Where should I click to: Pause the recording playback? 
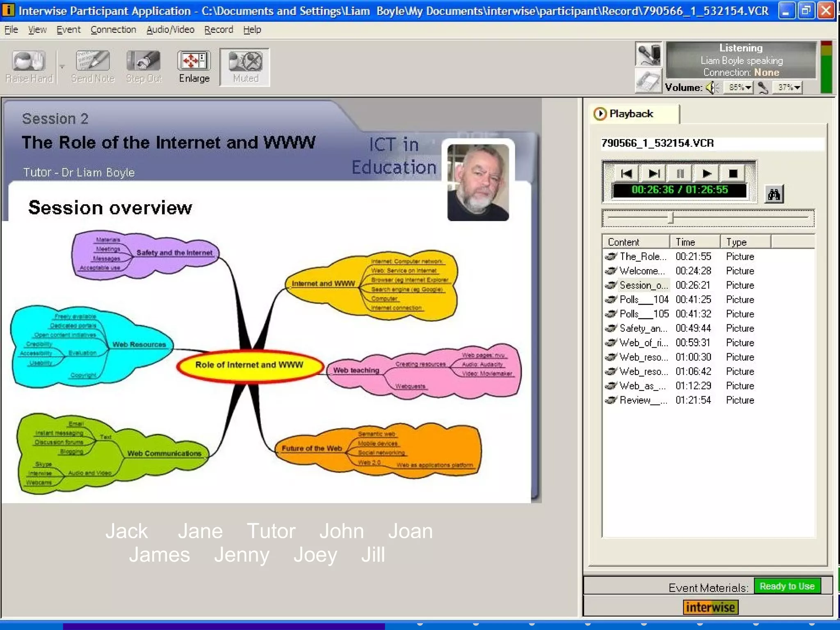click(680, 173)
